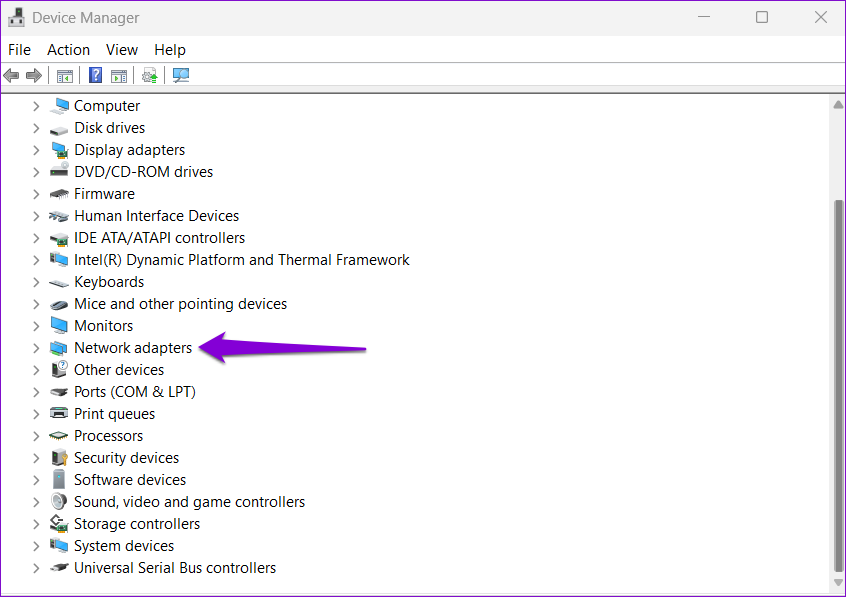Expand the Processors category chevron
Viewport: 846px width, 597px height.
coord(36,436)
